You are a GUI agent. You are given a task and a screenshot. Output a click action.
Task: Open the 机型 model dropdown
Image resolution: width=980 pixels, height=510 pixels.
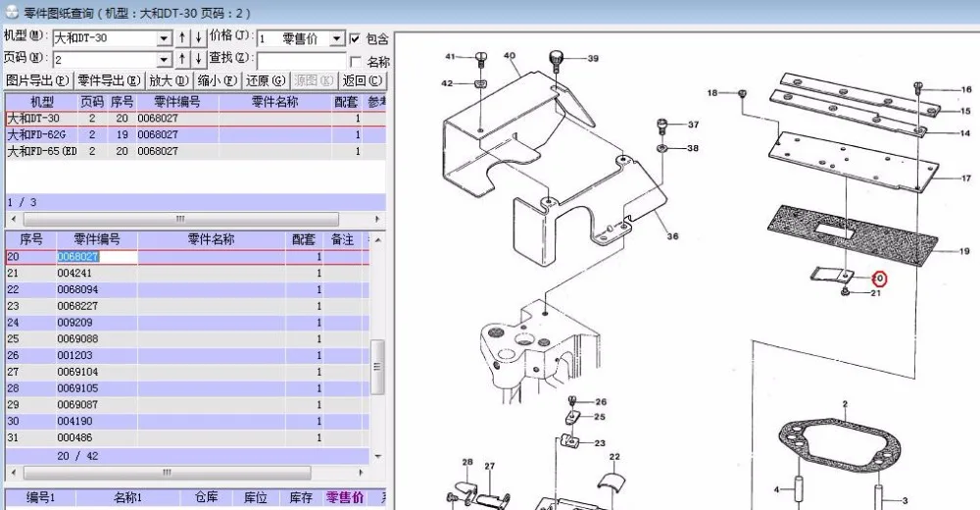(x=164, y=39)
